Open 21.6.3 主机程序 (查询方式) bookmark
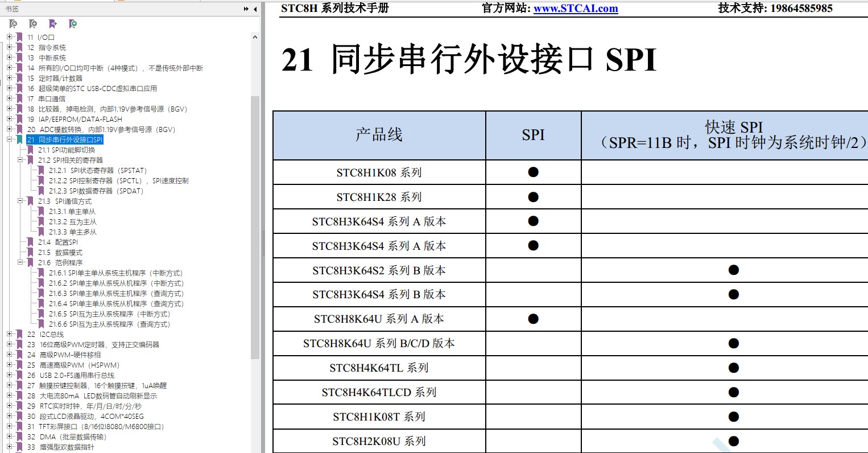 [x=117, y=294]
